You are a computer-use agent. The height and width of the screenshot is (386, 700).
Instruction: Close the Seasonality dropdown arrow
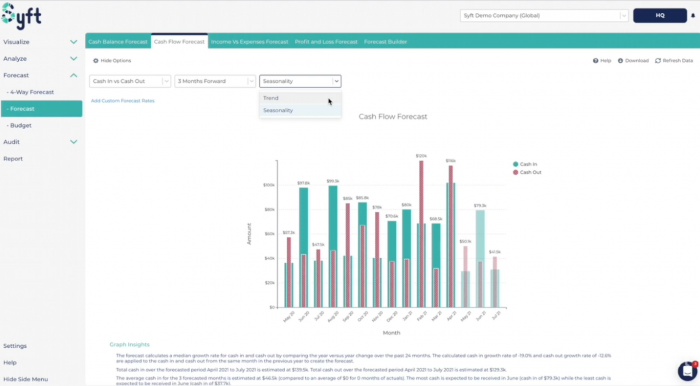[x=336, y=81]
